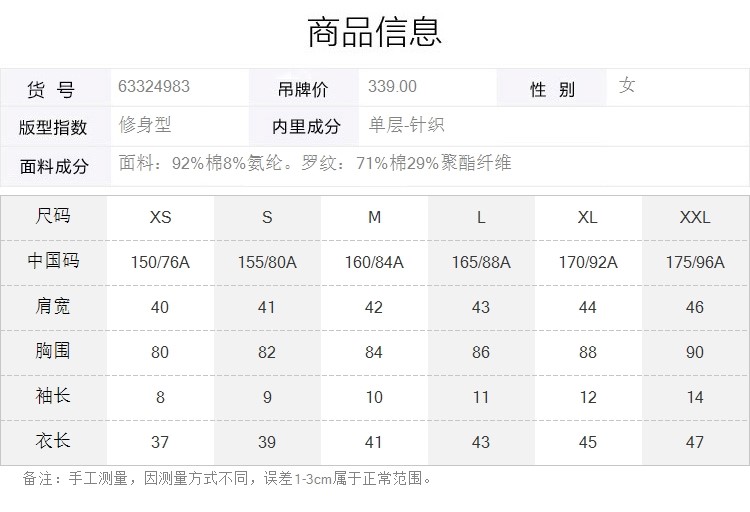
Task: Select the gender value 女
Action: click(x=627, y=86)
